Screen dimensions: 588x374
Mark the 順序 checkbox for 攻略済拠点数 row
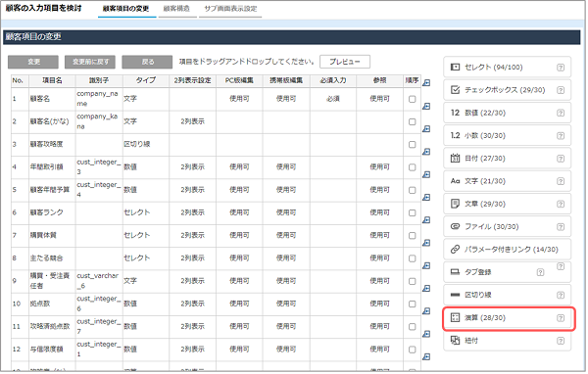[413, 326]
